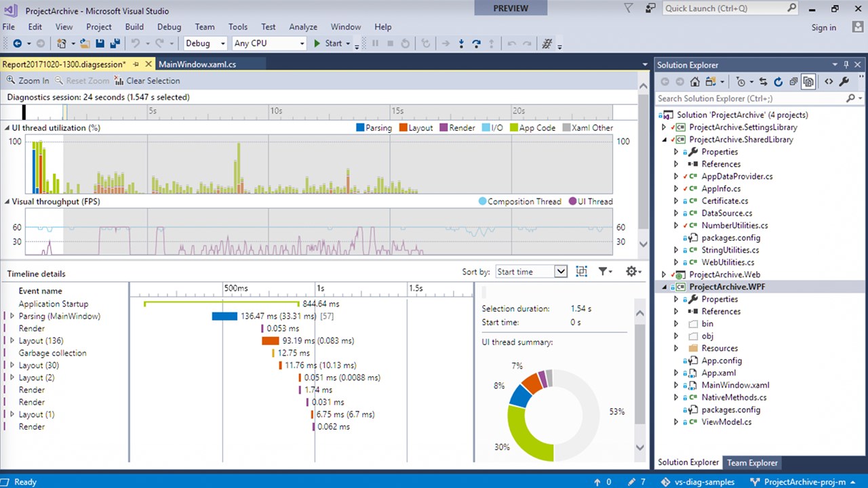Pin the Report diagsession tab
The height and width of the screenshot is (488, 868).
click(x=136, y=64)
